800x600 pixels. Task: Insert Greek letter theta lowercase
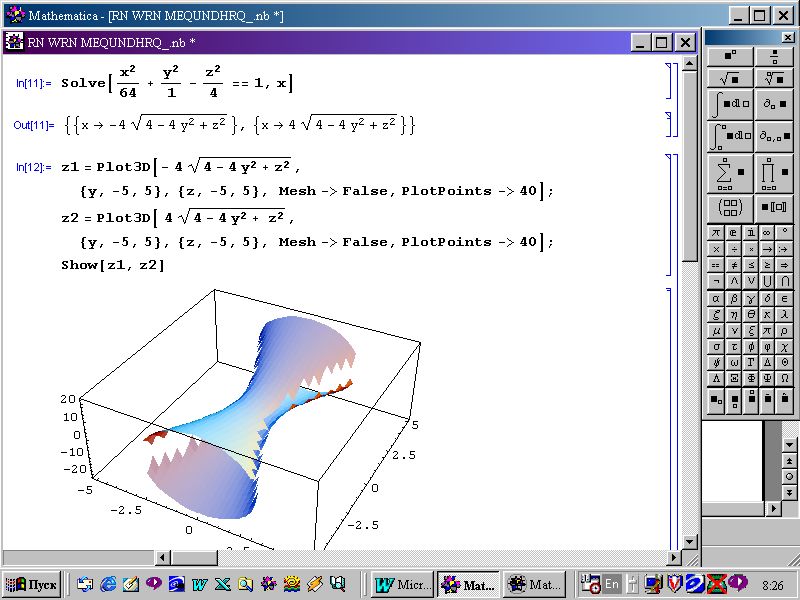[x=751, y=315]
